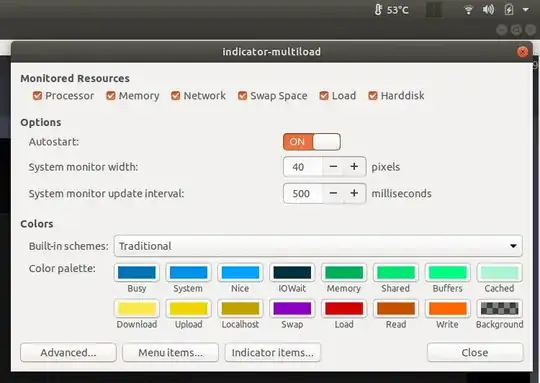
Task: Toggle the Swap Space checkbox
Action: (x=242, y=95)
